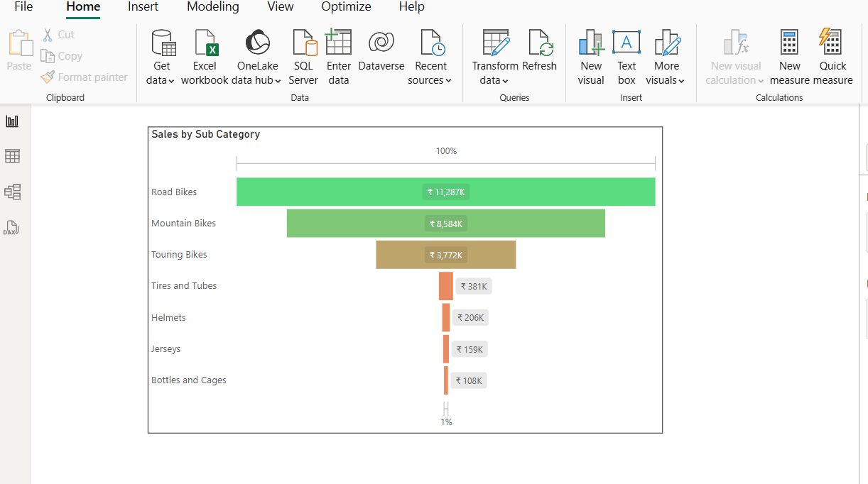Click the New visual calculation icon
868x484 pixels.
pyautogui.click(x=737, y=43)
